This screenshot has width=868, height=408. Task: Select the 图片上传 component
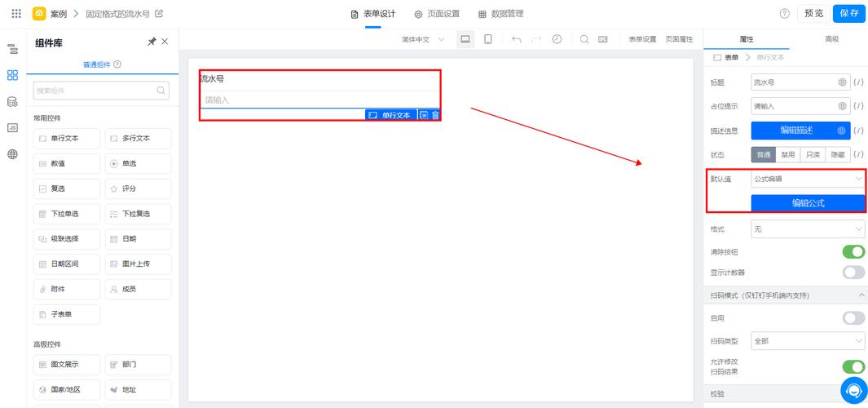139,264
